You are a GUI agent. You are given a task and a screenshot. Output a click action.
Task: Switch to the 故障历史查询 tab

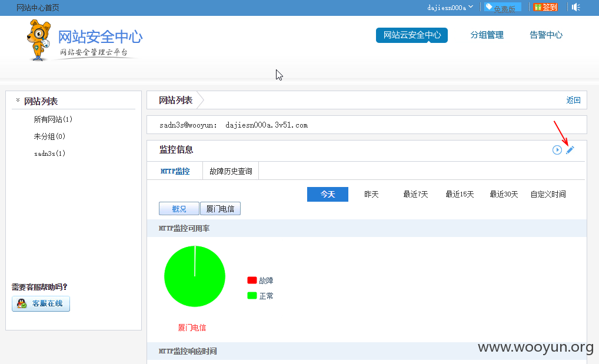click(x=231, y=171)
